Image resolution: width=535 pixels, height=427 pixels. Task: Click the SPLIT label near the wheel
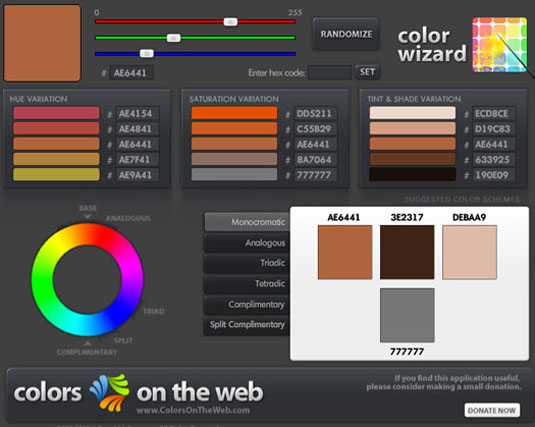coord(123,341)
